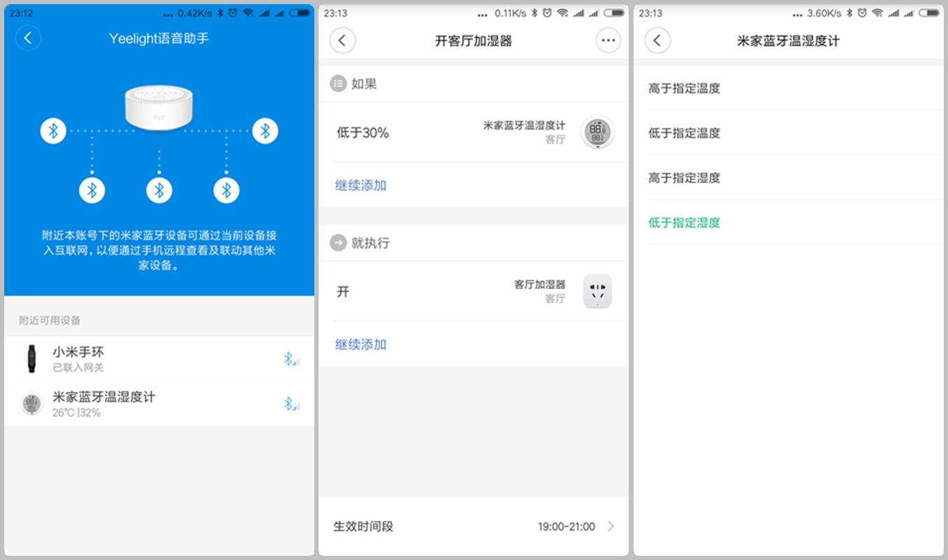
Task: Go back from the Yeelight语音助手 screen
Action: point(28,38)
